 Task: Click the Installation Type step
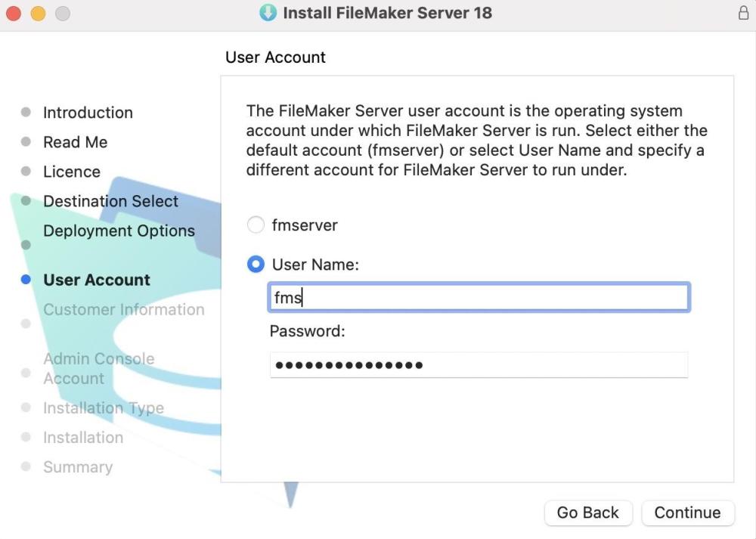point(103,408)
